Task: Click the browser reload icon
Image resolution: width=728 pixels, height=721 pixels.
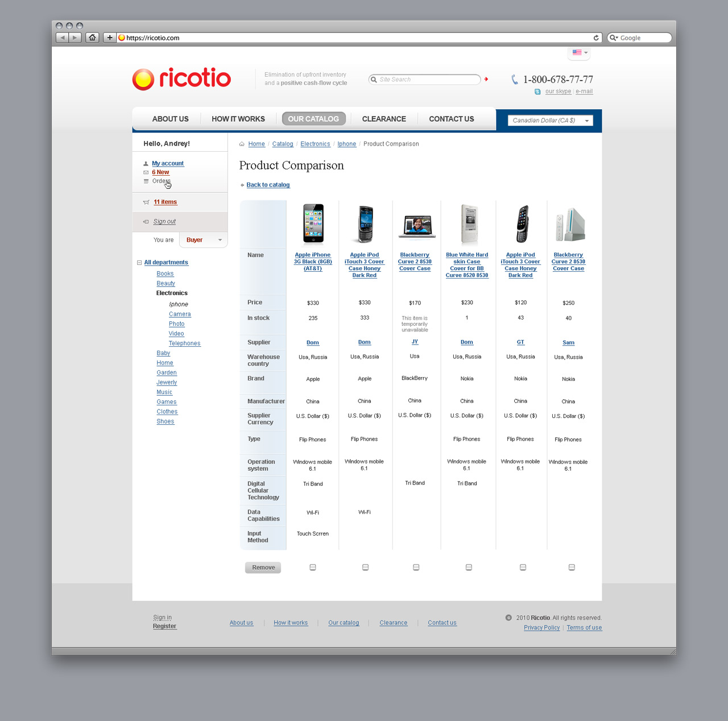Action: (596, 38)
